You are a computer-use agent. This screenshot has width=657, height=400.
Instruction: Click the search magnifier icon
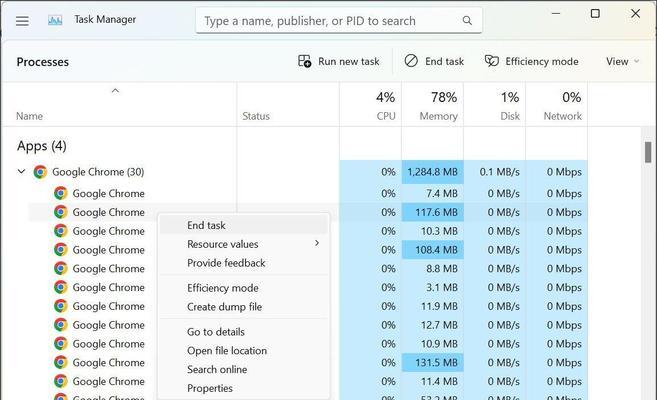467,21
